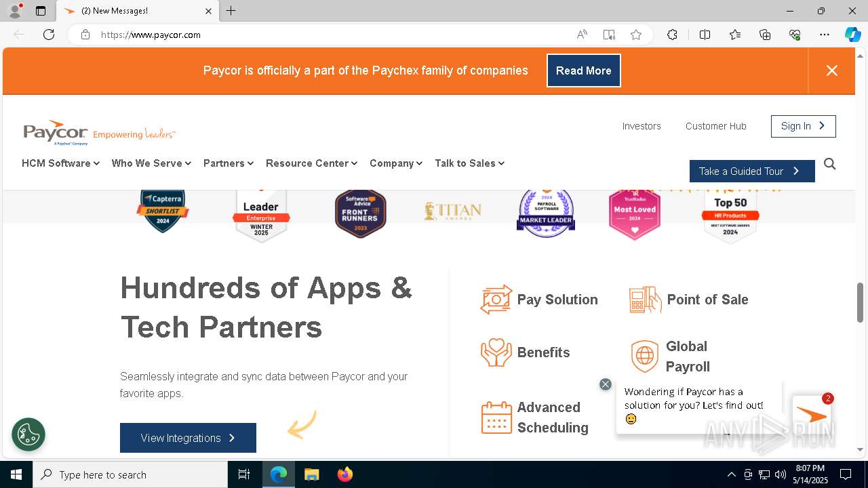Expand the HCM Software menu
868x488 pixels.
coord(60,163)
